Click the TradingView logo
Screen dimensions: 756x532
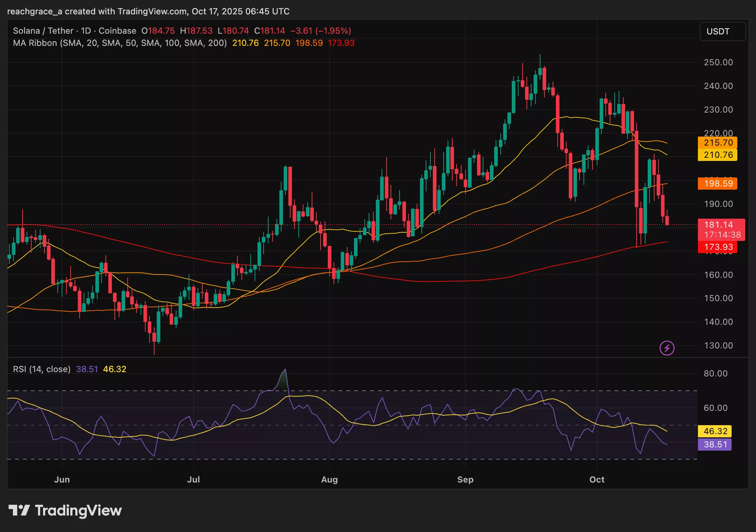[x=65, y=510]
